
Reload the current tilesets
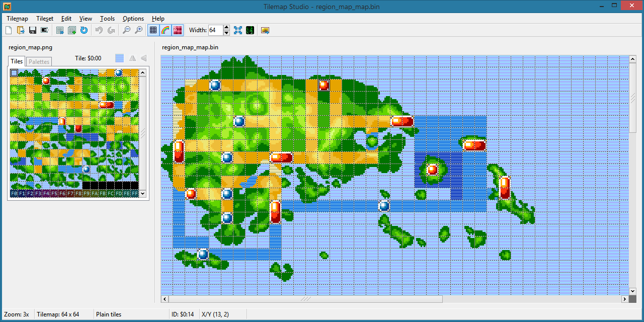click(x=84, y=30)
